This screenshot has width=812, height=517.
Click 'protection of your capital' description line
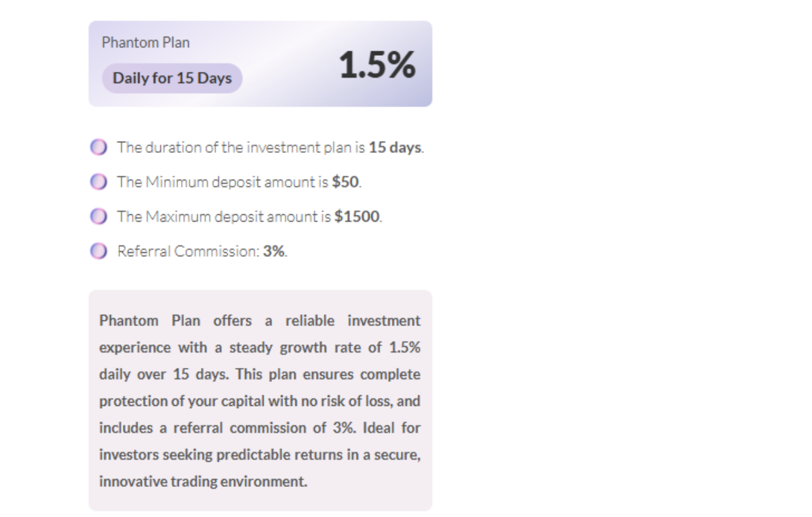(259, 401)
